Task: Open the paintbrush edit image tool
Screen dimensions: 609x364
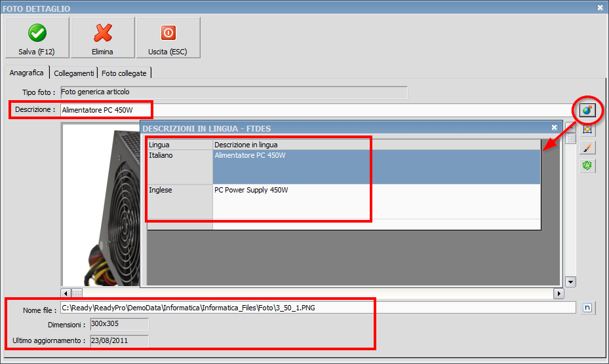Action: (588, 147)
